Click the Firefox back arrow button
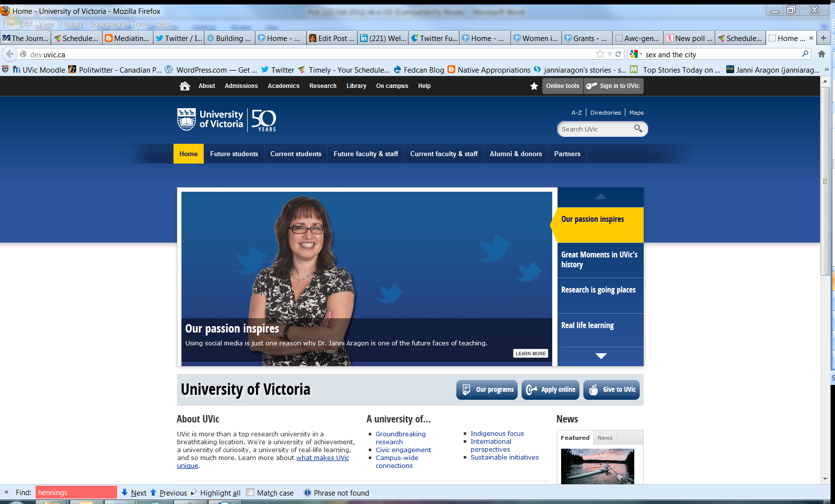835x504 pixels. click(9, 54)
